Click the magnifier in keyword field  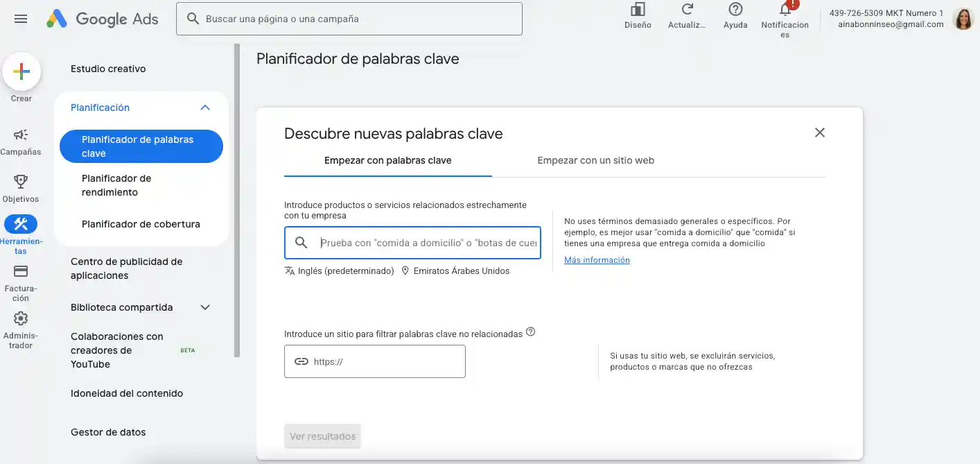(x=301, y=243)
